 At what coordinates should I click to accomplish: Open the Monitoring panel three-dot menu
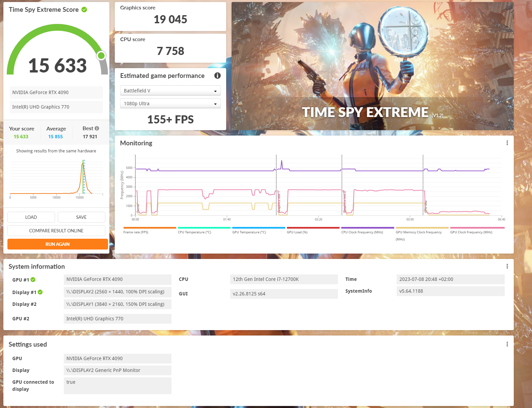[x=507, y=143]
